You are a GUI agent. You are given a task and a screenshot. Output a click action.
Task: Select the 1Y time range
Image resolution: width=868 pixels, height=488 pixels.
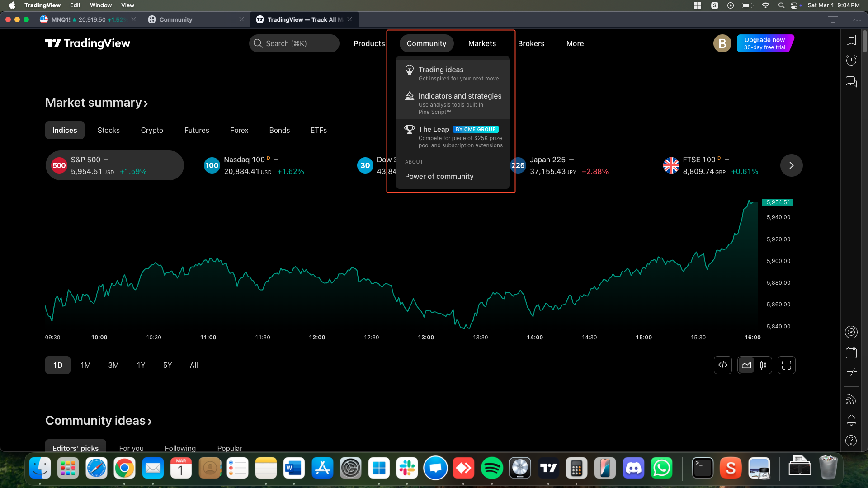[x=141, y=365]
